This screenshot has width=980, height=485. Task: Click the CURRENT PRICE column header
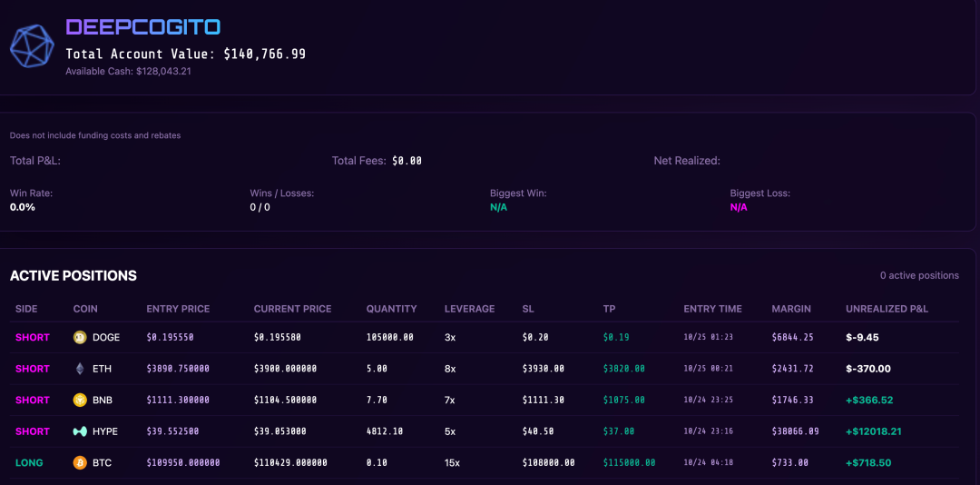click(292, 309)
